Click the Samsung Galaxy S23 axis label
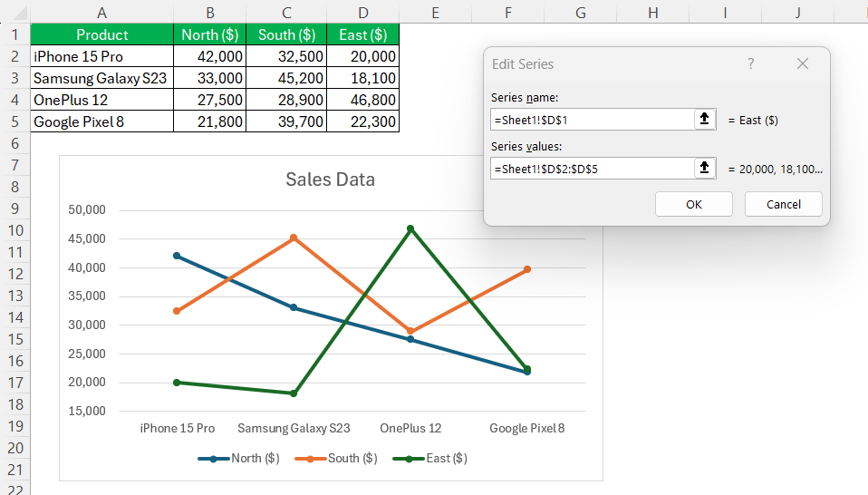This screenshot has height=495, width=868. (294, 428)
